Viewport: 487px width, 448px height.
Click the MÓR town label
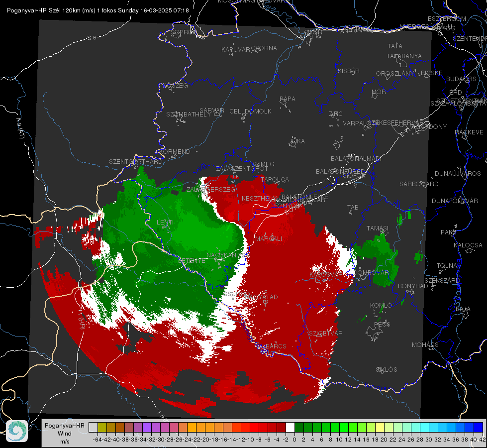click(x=379, y=92)
